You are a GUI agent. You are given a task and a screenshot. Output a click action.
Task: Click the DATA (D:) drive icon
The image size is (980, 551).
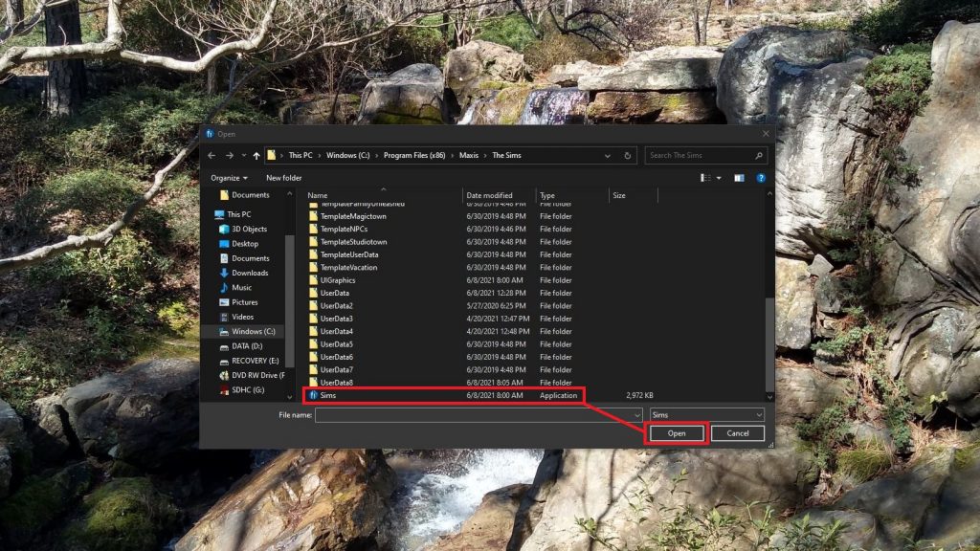tap(224, 346)
